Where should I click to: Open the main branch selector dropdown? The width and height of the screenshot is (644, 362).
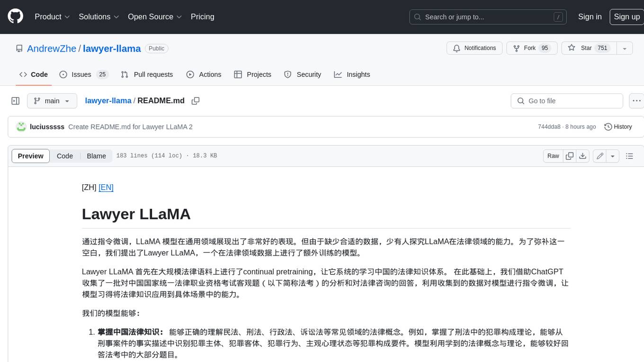click(52, 101)
